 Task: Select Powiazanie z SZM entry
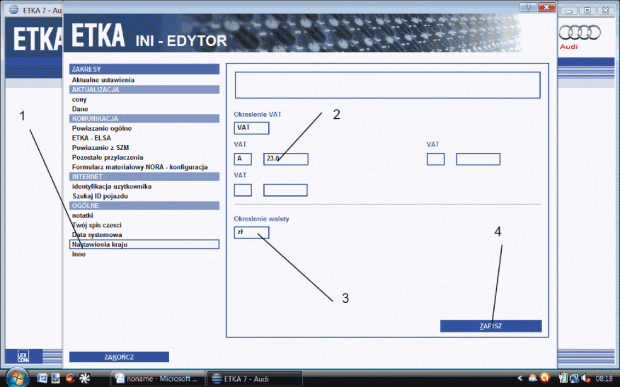[x=100, y=147]
